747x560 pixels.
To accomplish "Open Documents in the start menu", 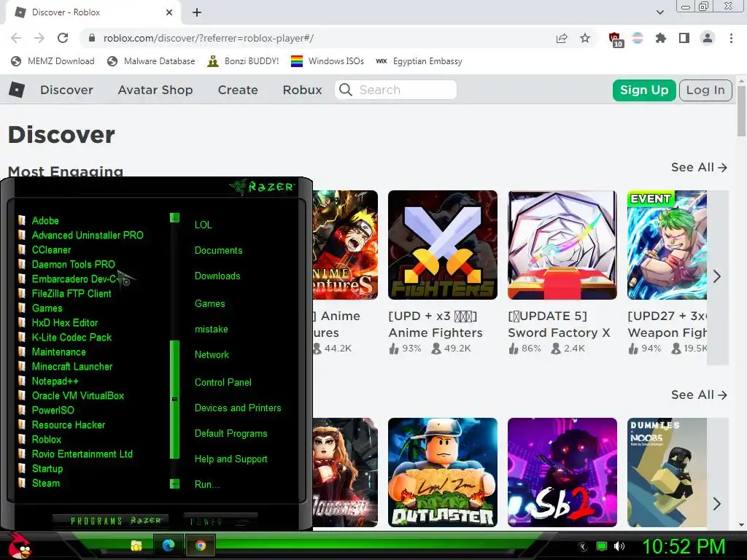I will pyautogui.click(x=219, y=251).
